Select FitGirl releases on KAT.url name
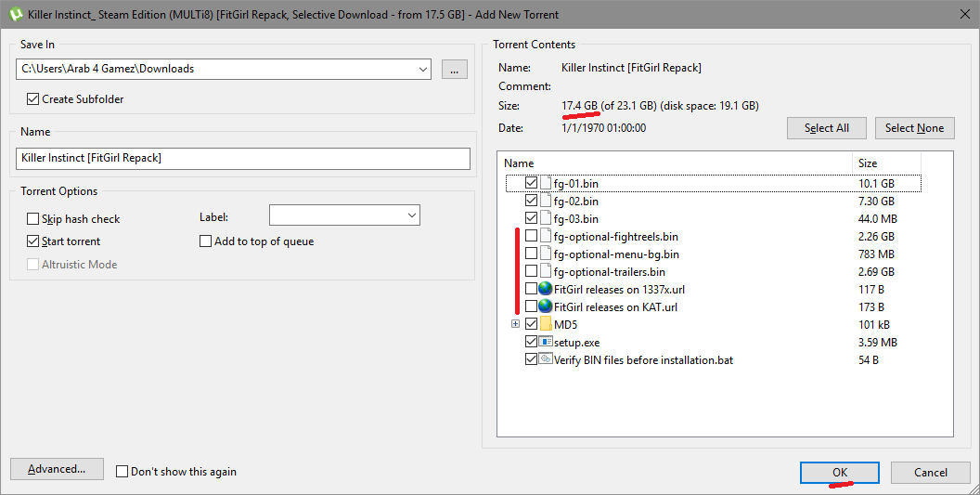 coord(615,306)
